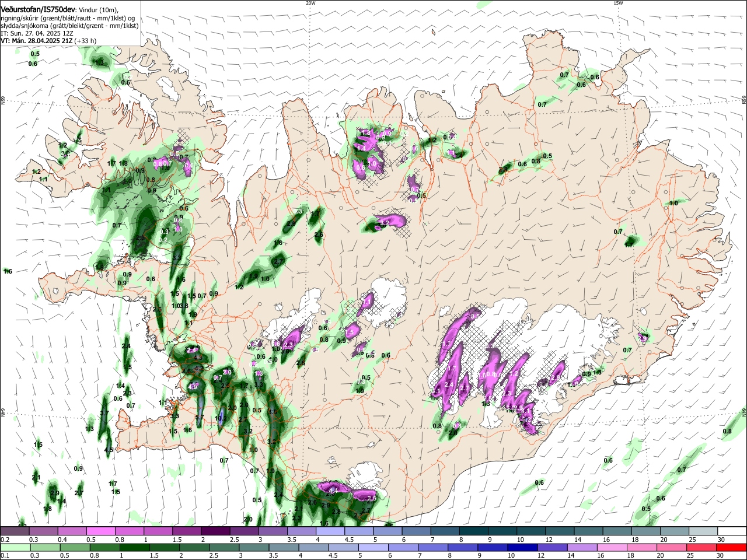747x560 pixels.
Task: Pick the rain legend swatch for 16
Action: (613, 547)
